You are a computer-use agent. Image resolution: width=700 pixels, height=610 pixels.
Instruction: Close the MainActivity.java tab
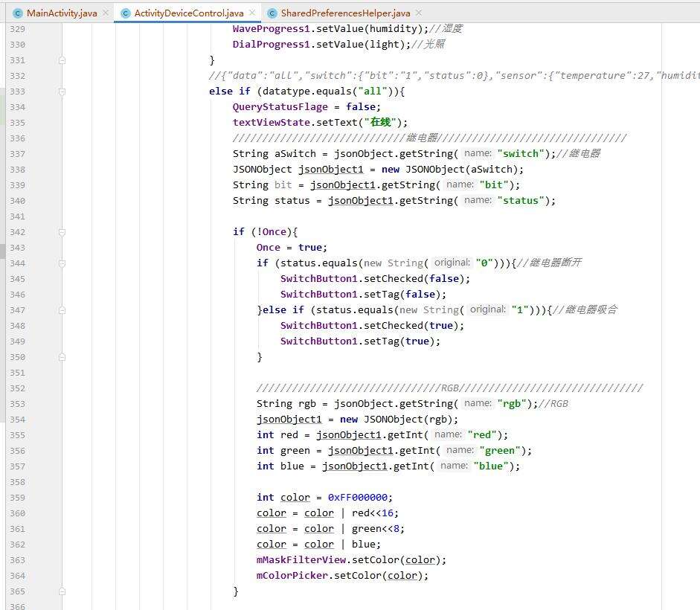pyautogui.click(x=104, y=13)
